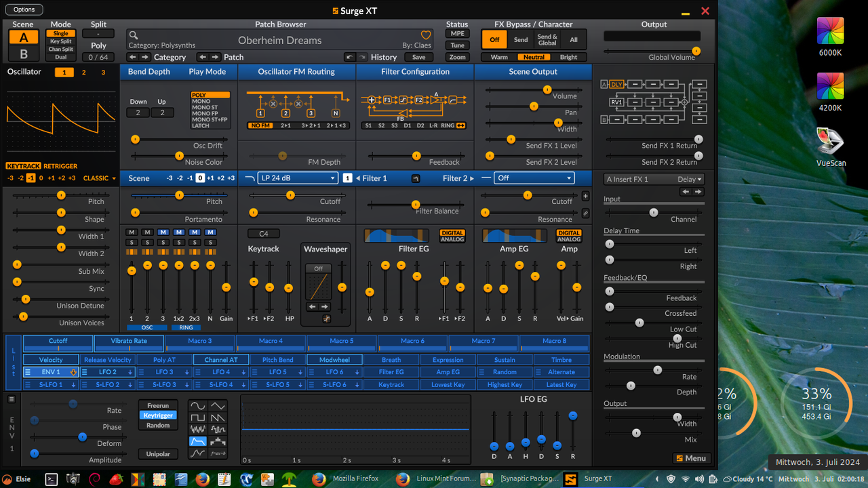Favorite the Oberheim Dreams patch with the heart icon
The width and height of the screenshot is (868, 488).
[x=426, y=35]
